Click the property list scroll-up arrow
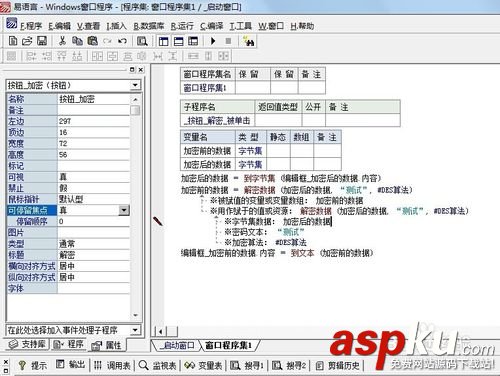The height and width of the screenshot is (376, 500). (135, 99)
